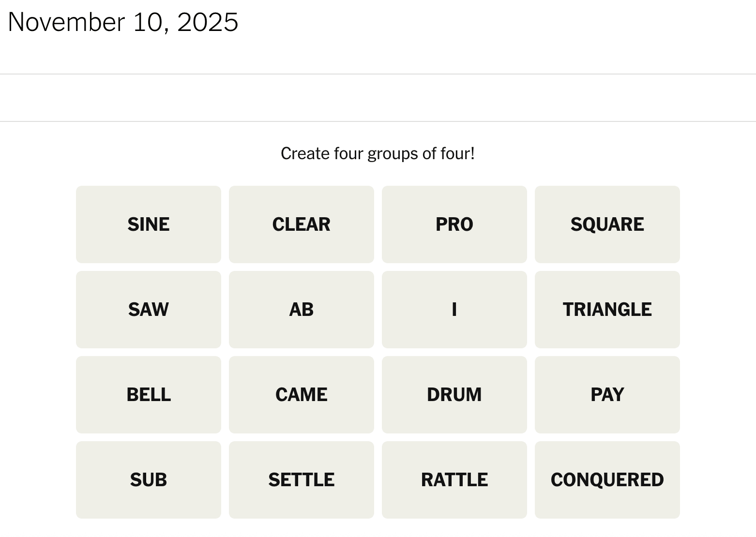Click the horizontal divider below the date

click(x=378, y=74)
